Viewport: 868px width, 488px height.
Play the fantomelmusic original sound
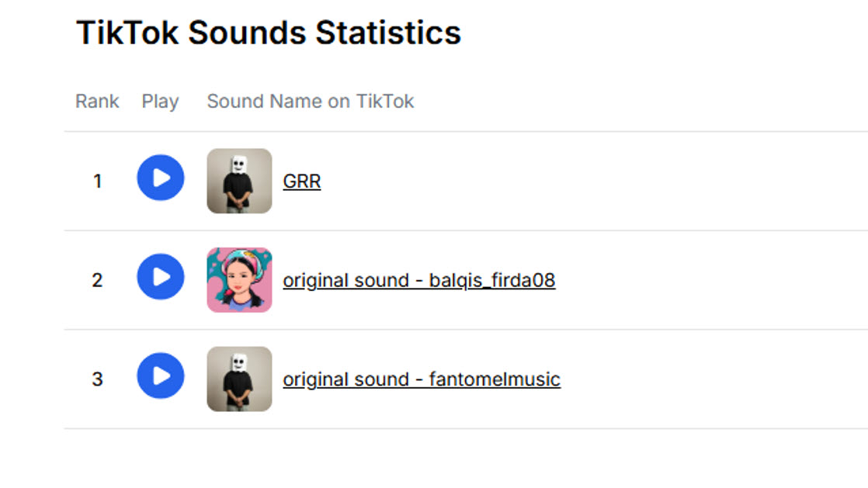161,376
